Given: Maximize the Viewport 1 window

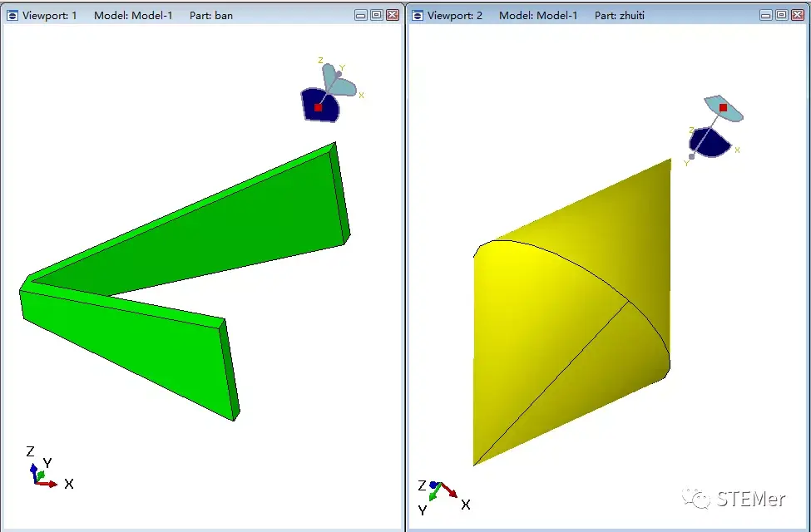Looking at the screenshot, I should pyautogui.click(x=377, y=16).
